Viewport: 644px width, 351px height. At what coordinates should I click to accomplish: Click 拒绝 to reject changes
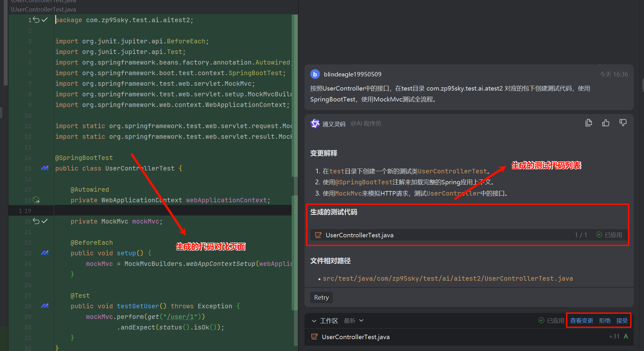(x=605, y=320)
